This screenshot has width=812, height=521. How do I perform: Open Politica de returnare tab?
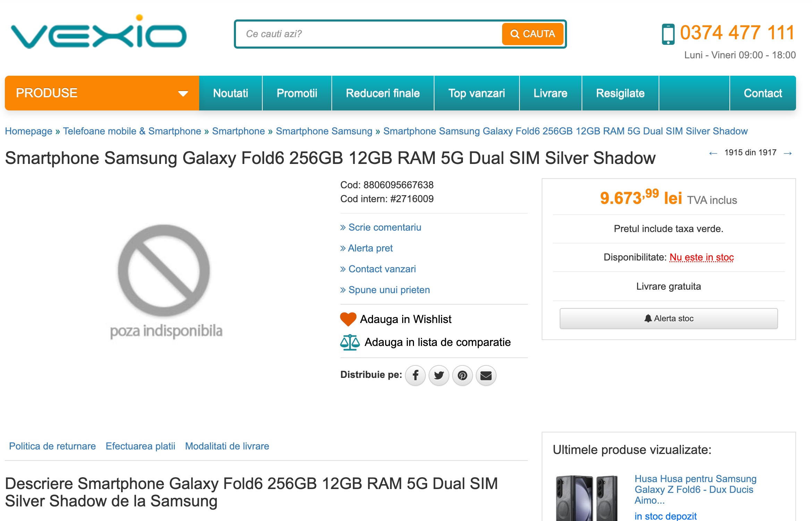click(52, 446)
